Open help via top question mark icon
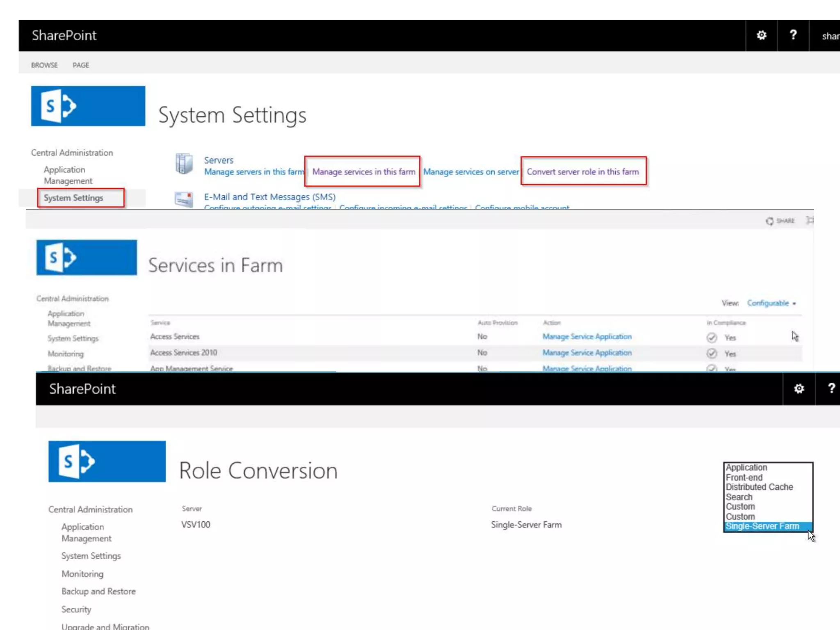The height and width of the screenshot is (630, 840). 793,35
